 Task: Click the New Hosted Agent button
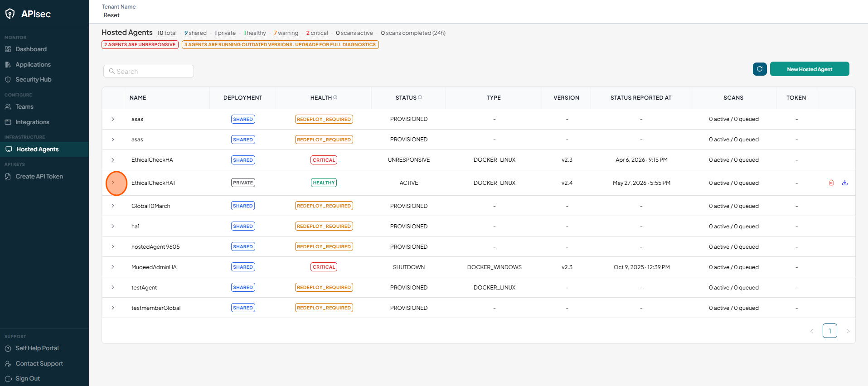(x=810, y=69)
